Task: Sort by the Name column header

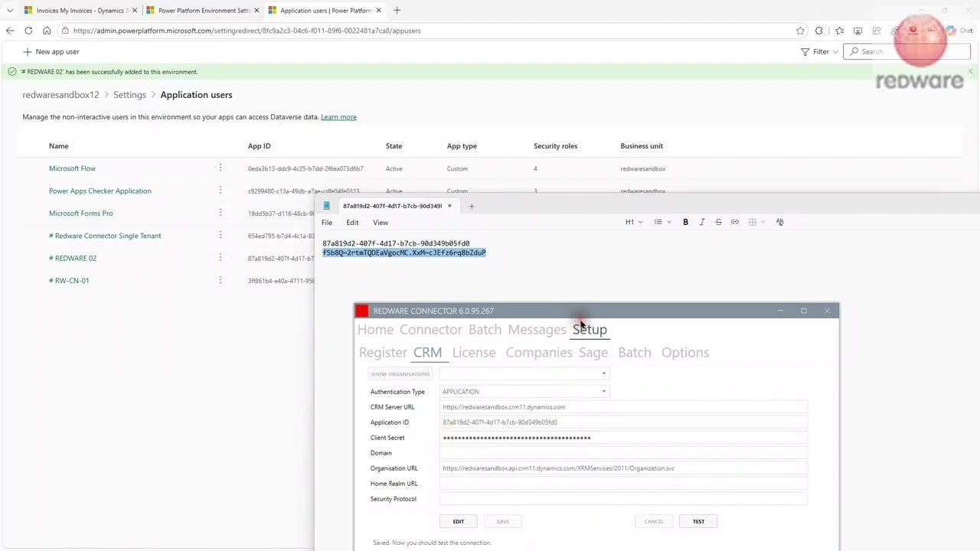Action: (58, 145)
